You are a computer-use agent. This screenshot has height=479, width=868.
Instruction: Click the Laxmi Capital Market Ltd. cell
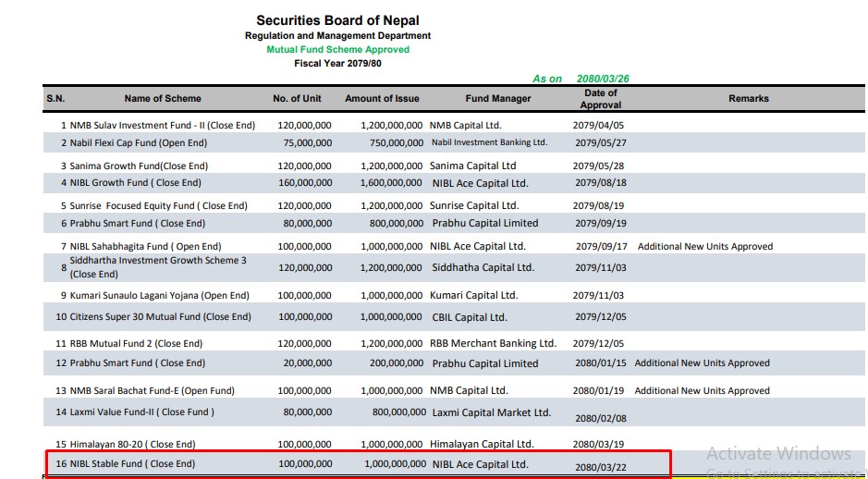click(x=491, y=412)
